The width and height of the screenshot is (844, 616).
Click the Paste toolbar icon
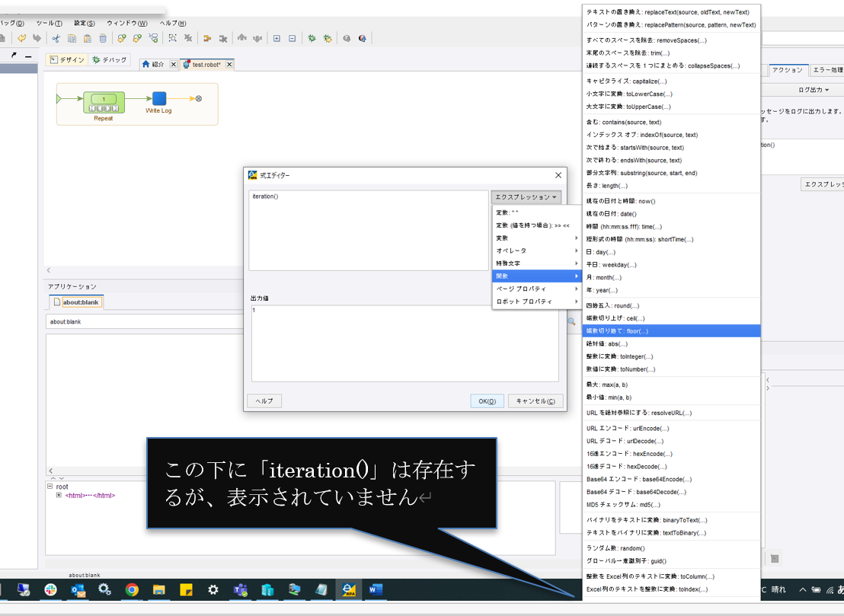tap(88, 40)
